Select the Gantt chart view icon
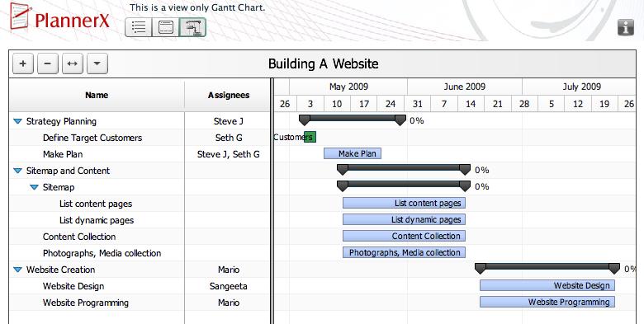The height and width of the screenshot is (324, 644). 192,27
